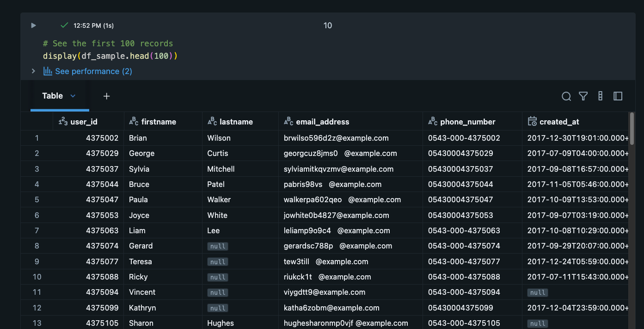Click the string type icon on lastname
The width and height of the screenshot is (644, 329).
tap(212, 122)
